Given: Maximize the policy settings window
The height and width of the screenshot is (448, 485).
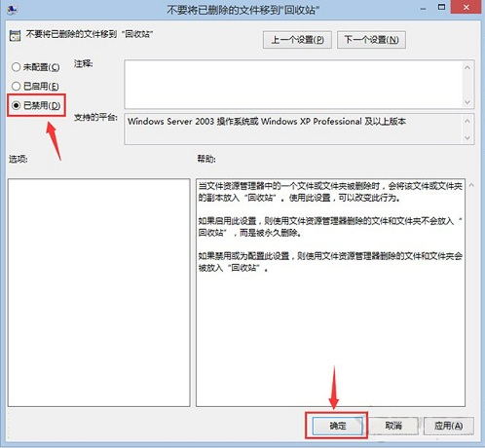Looking at the screenshot, I should point(441,7).
